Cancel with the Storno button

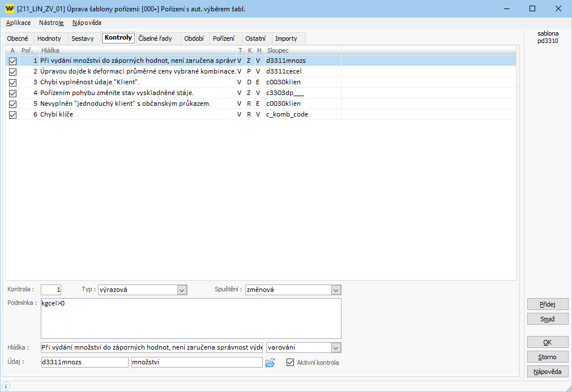547,357
